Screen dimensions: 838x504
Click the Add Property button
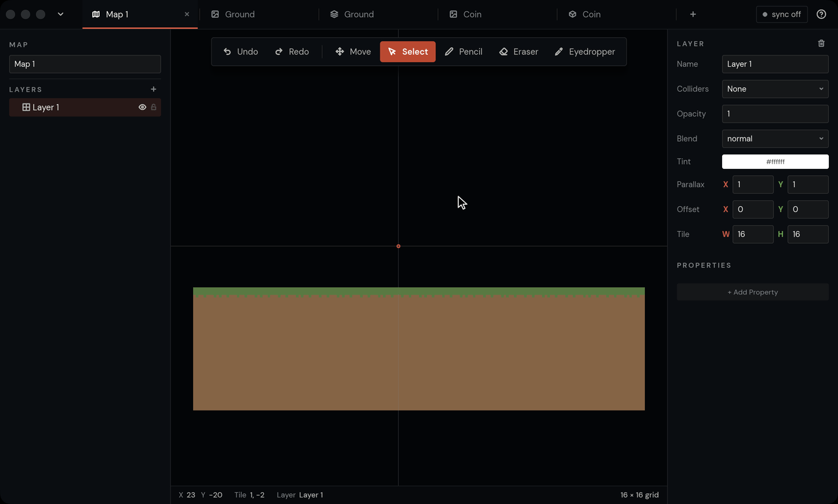pos(753,292)
